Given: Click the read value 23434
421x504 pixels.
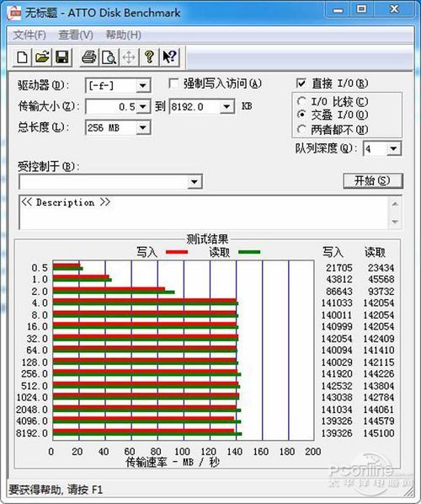Looking at the screenshot, I should click(x=381, y=267).
